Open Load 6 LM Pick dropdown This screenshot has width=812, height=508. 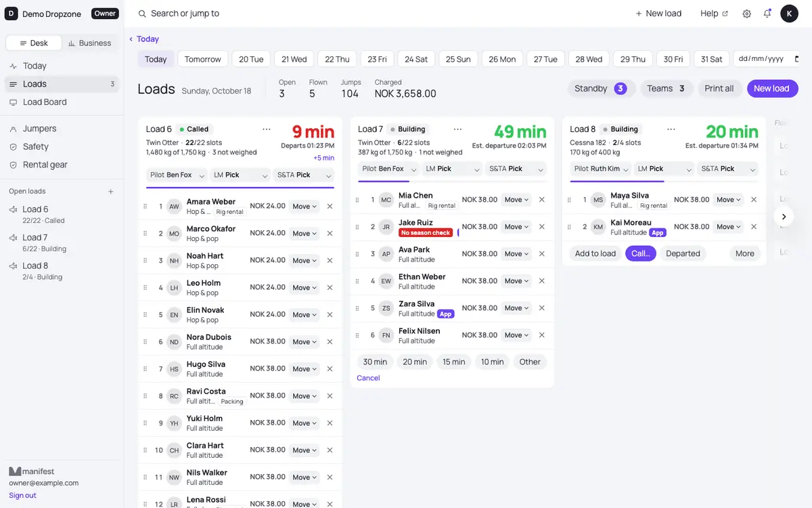coord(240,175)
